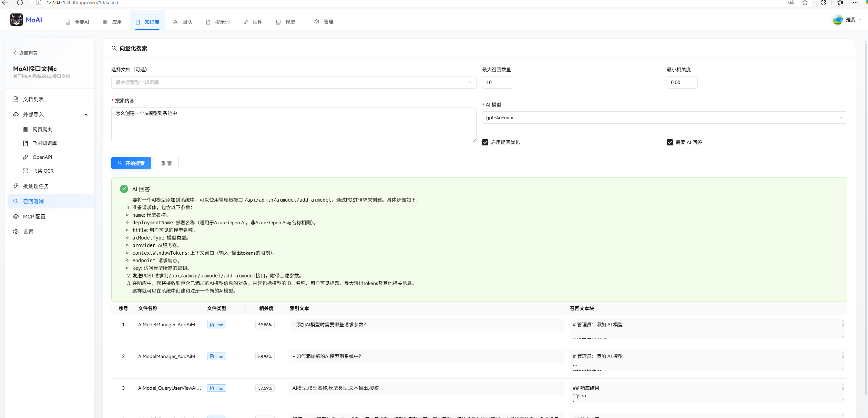Go to 批处理任务 batch tasks

tap(36, 186)
